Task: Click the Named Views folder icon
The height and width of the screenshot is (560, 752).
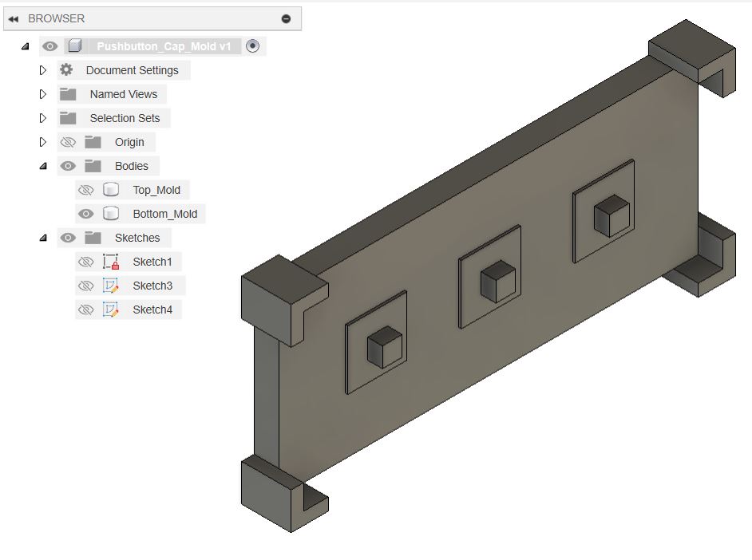Action: click(68, 94)
